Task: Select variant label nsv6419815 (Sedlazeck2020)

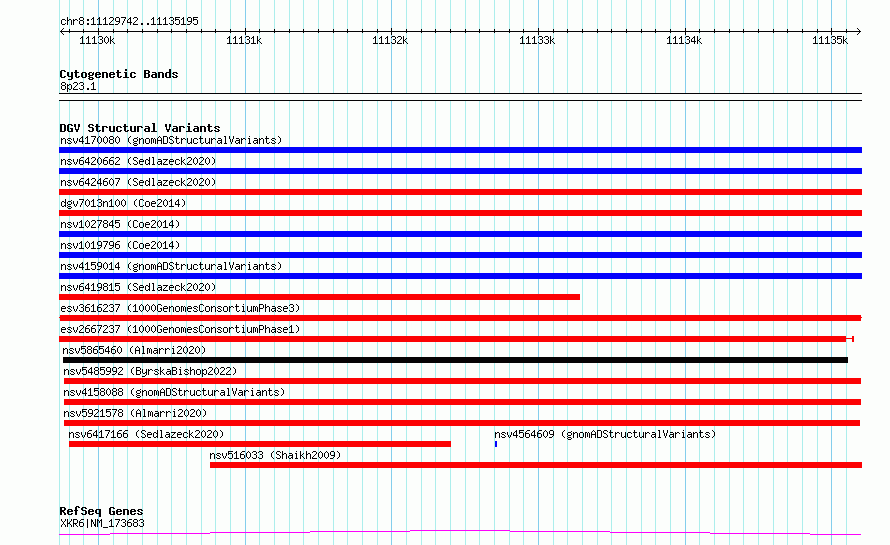Action: (x=138, y=287)
